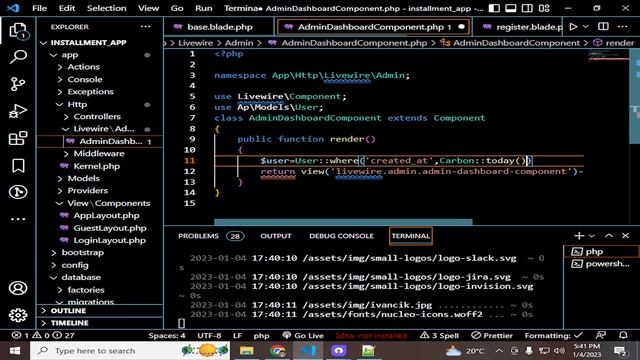The image size is (640, 360).
Task: Open the Manage gear icon
Action: click(18, 315)
